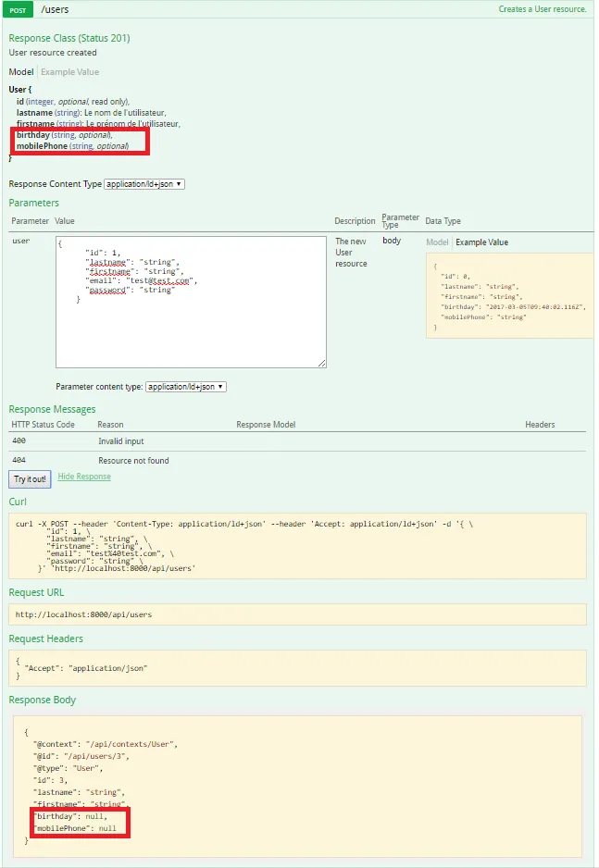Click 'The new User resource' description cell
Image resolution: width=599 pixels, height=868 pixels.
[351, 253]
